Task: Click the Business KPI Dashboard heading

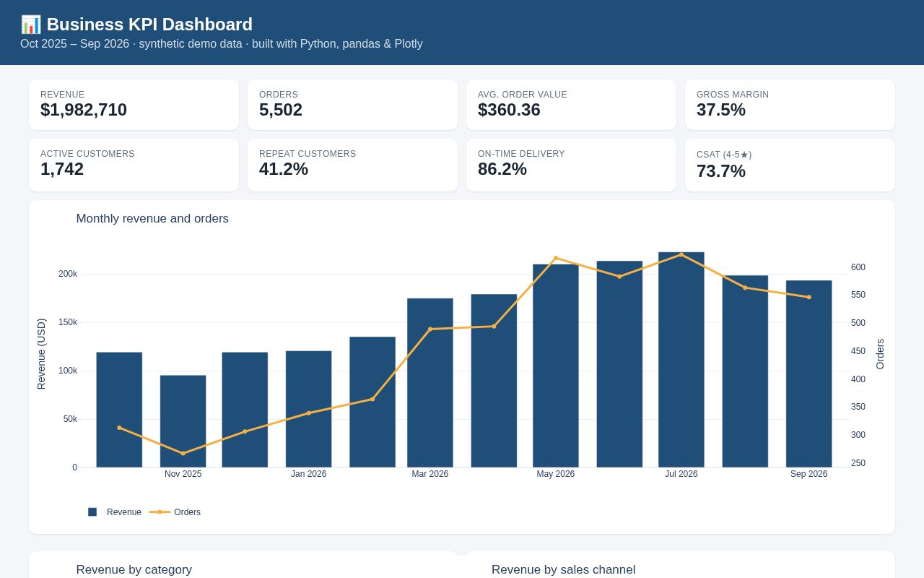Action: coord(149,25)
